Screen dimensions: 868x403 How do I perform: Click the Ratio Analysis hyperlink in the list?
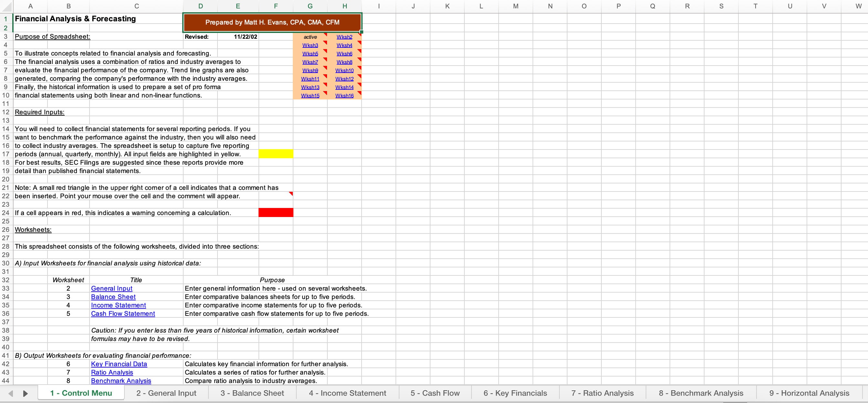click(x=112, y=372)
